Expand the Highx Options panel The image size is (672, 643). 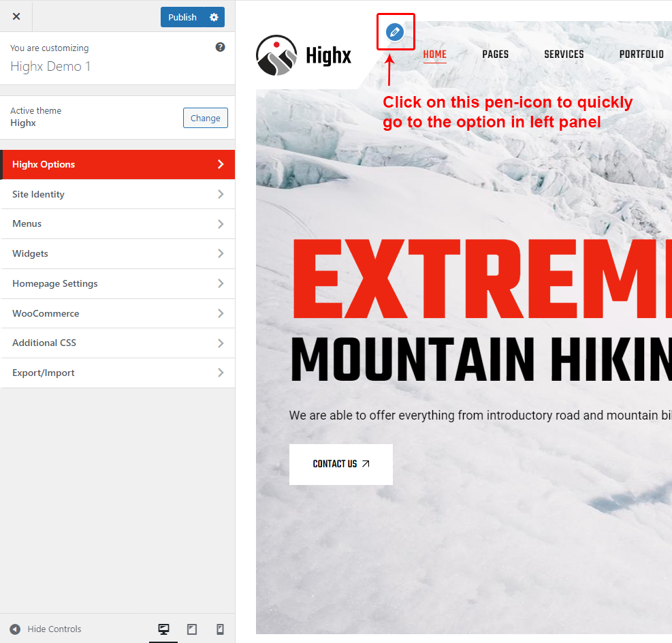(118, 164)
